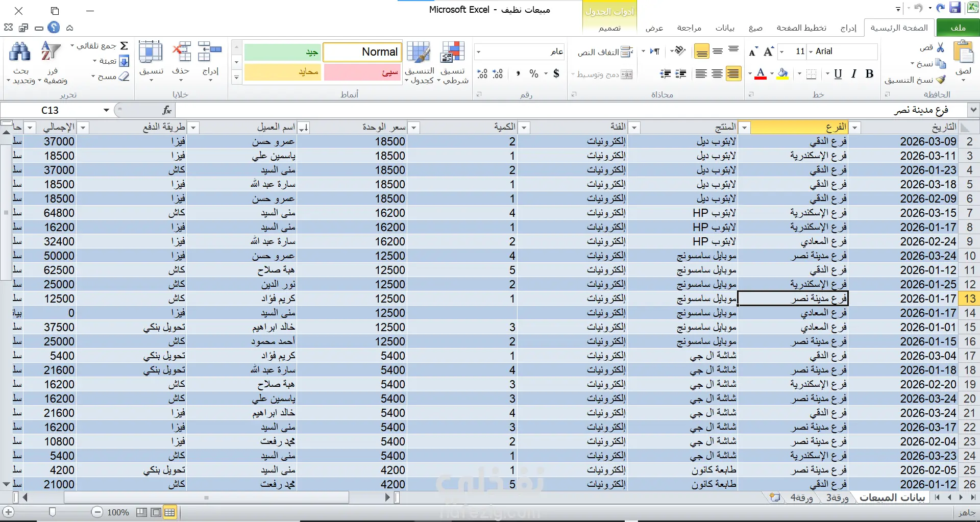Apply the محايد (Neutral) cell style

(x=282, y=72)
